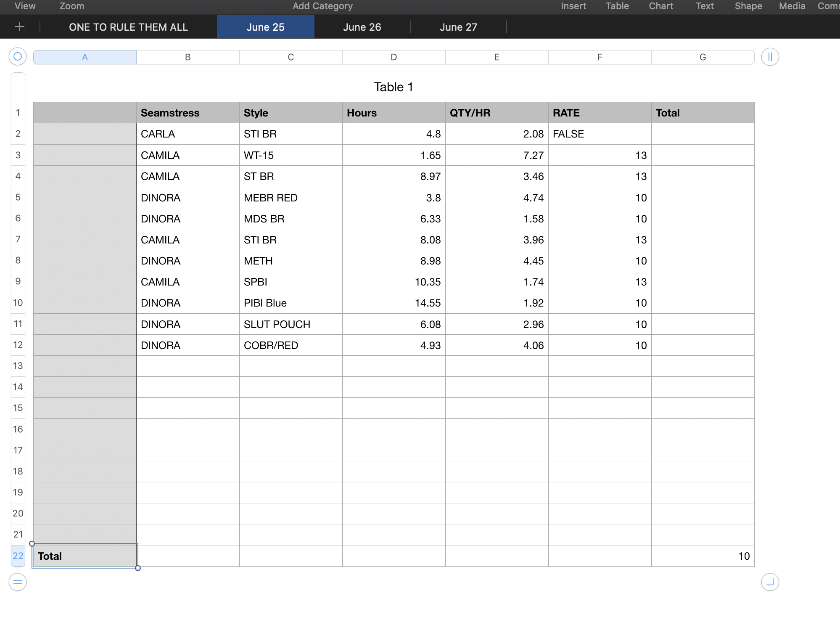The width and height of the screenshot is (840, 619).
Task: Click the table resize corner handle
Action: click(770, 582)
